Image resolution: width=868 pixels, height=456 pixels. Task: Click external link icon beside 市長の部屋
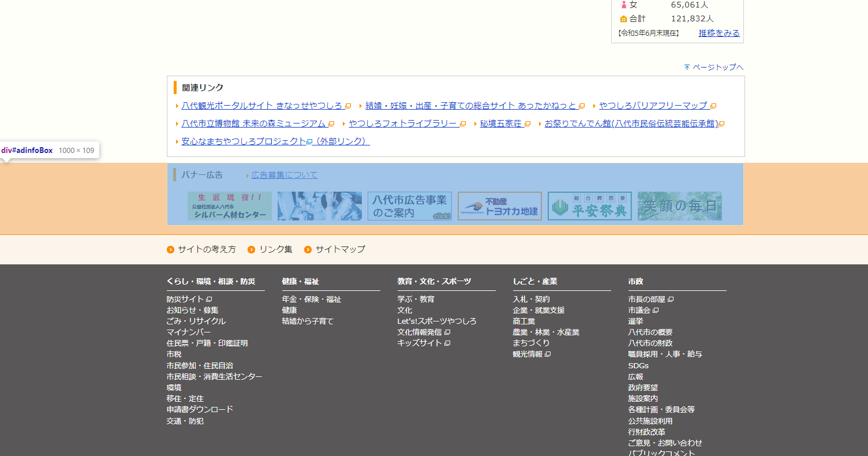669,299
